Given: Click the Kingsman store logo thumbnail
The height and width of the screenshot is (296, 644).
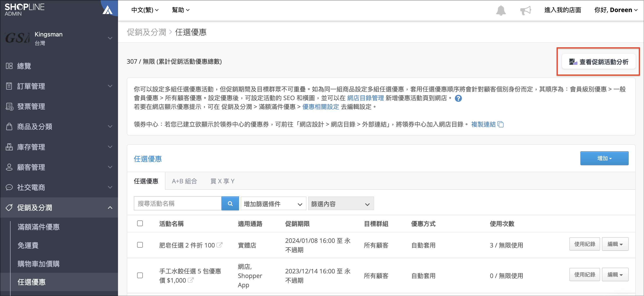Looking at the screenshot, I should 17,38.
